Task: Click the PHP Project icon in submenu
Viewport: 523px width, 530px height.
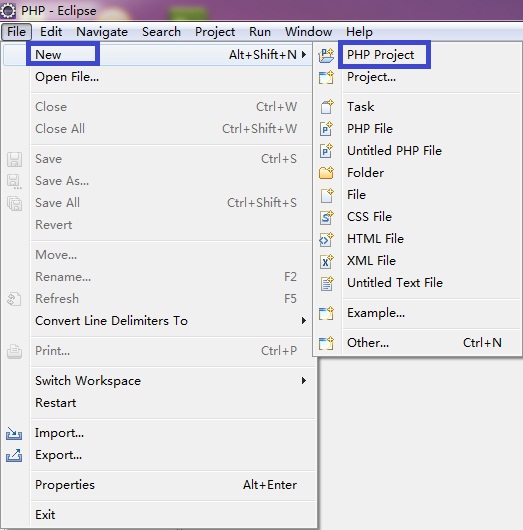Action: coord(326,55)
